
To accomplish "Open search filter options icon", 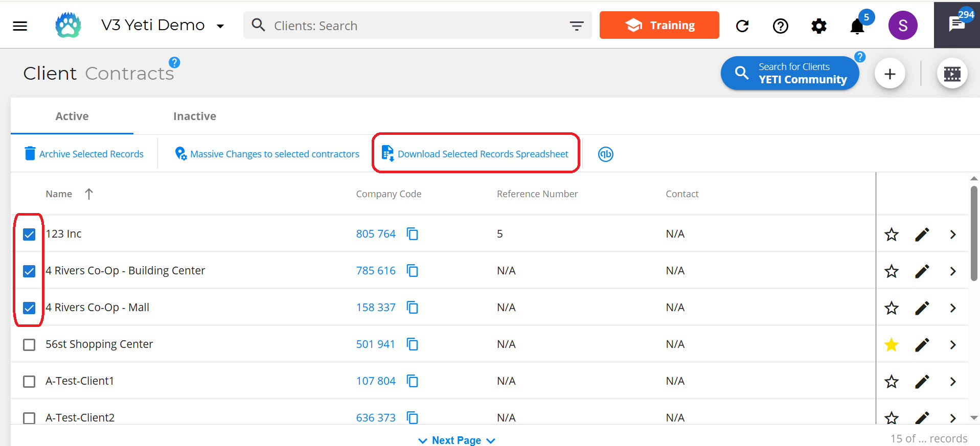I will 577,26.
